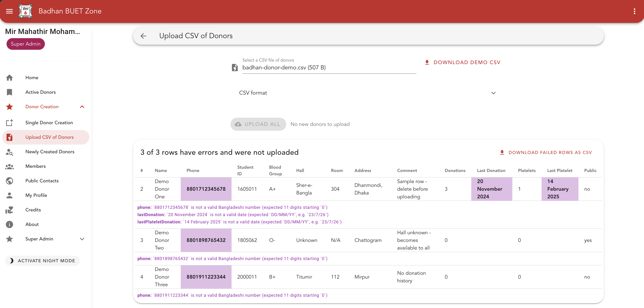This screenshot has height=308, width=644.
Task: Open Credits in the sidebar
Action: tap(46, 210)
